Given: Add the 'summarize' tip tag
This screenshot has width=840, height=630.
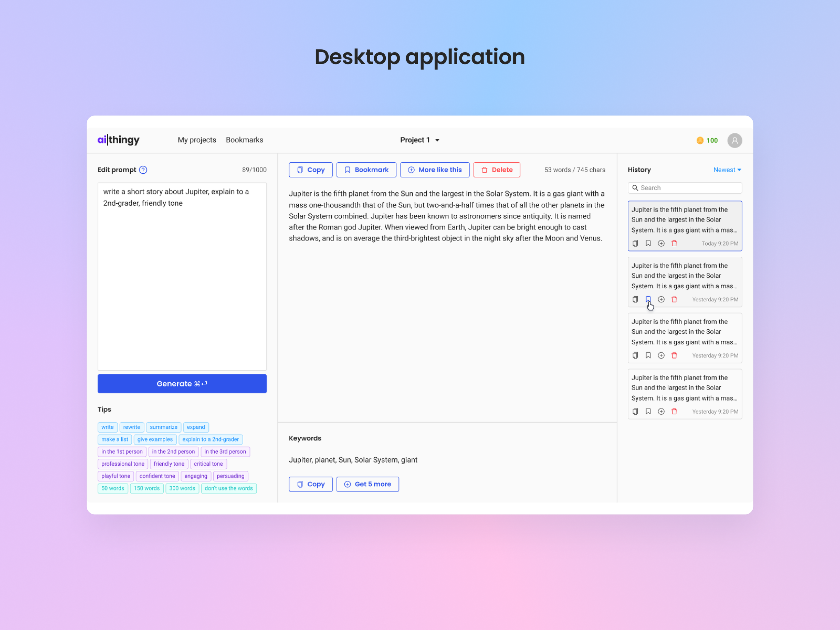Looking at the screenshot, I should 164,427.
